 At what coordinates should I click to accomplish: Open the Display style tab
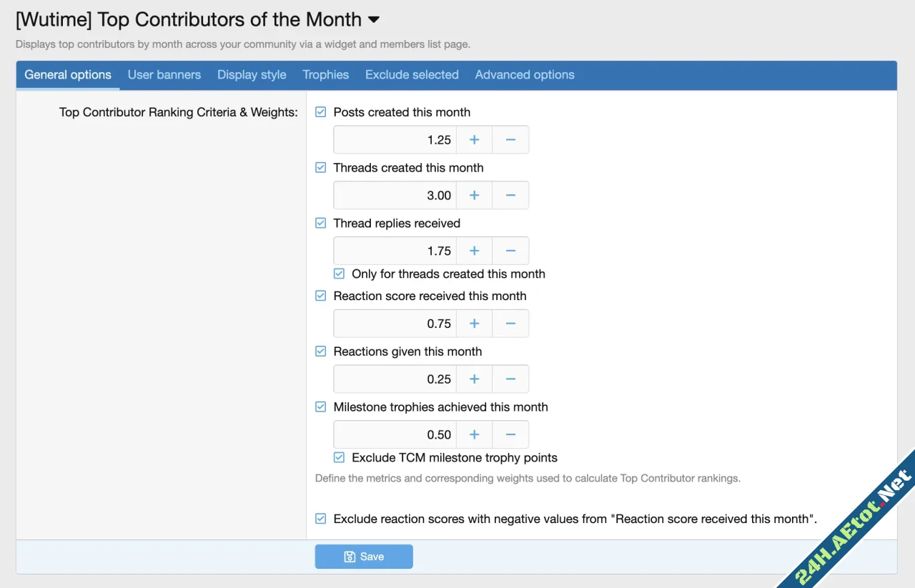tap(252, 74)
